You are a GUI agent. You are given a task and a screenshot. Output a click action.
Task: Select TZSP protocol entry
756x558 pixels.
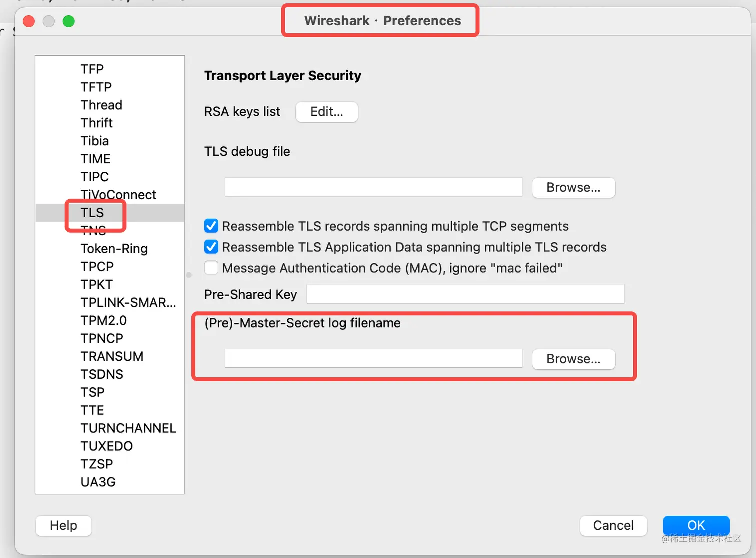tap(110, 464)
